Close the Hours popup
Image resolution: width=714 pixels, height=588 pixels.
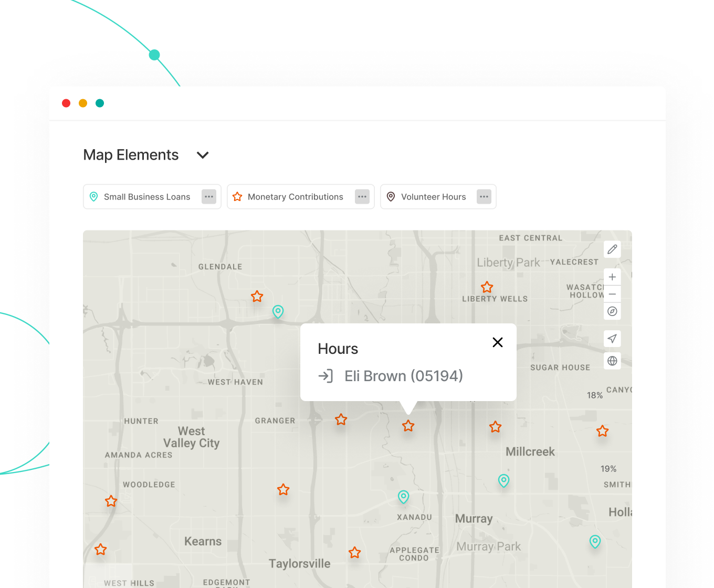click(497, 342)
